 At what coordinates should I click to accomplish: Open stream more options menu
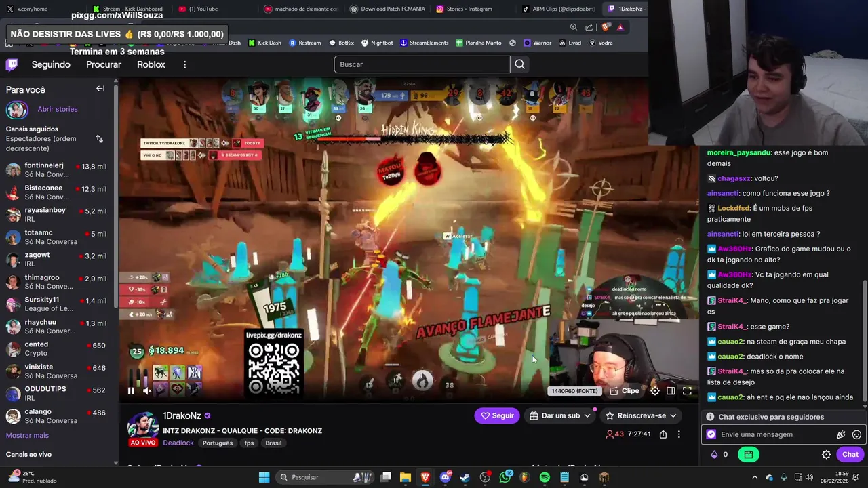679,434
